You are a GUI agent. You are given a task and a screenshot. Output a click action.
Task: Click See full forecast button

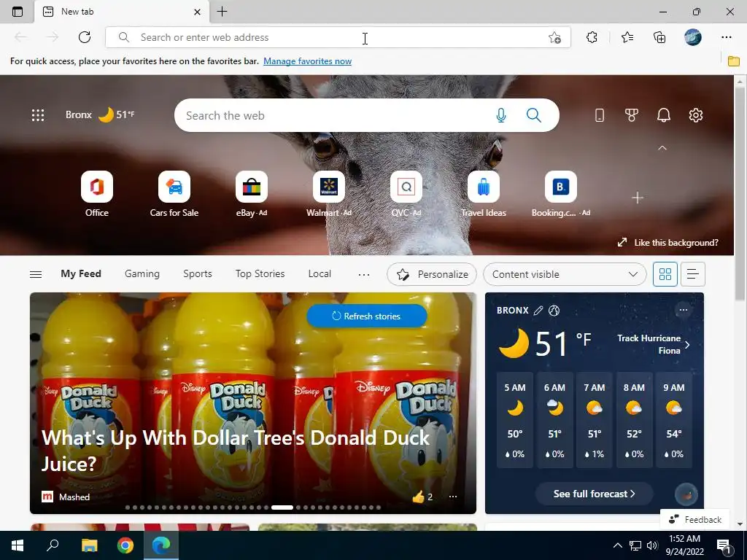(x=594, y=494)
